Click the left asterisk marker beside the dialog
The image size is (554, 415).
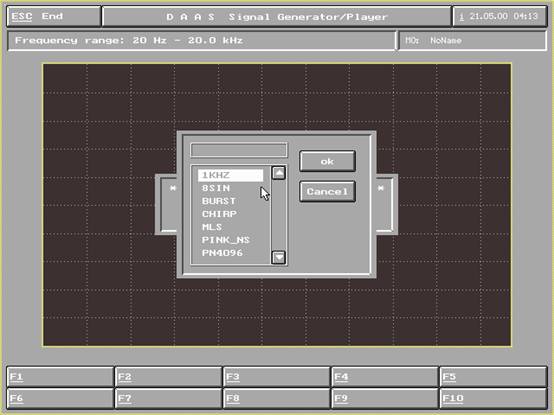pos(173,188)
